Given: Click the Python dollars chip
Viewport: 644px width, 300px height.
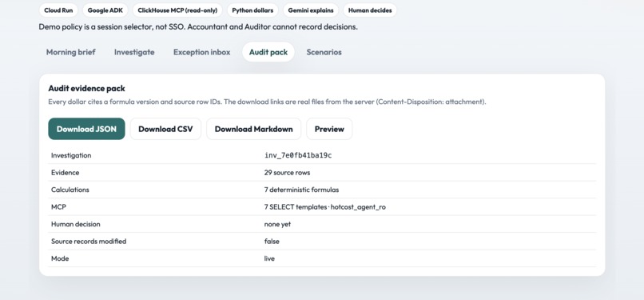Looking at the screenshot, I should point(252,10).
